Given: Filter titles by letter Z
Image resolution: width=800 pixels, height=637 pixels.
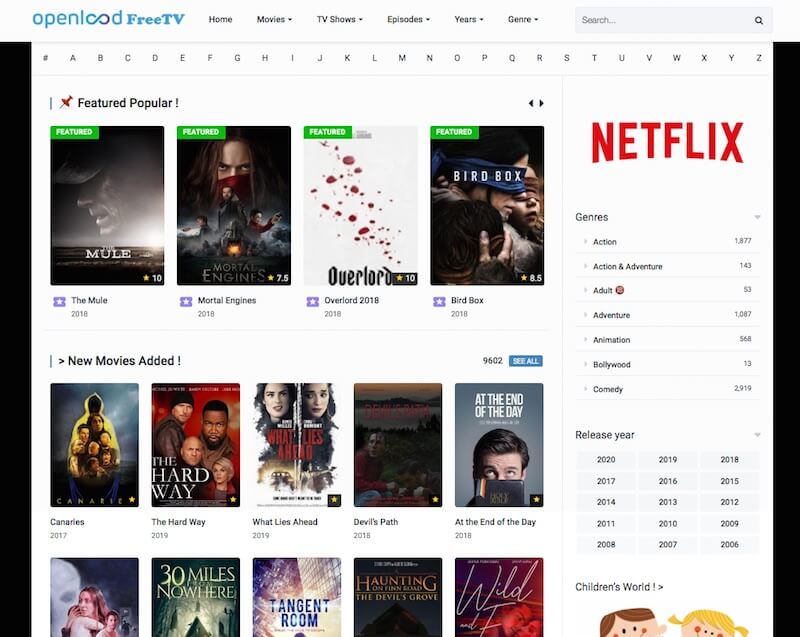Looking at the screenshot, I should [759, 58].
